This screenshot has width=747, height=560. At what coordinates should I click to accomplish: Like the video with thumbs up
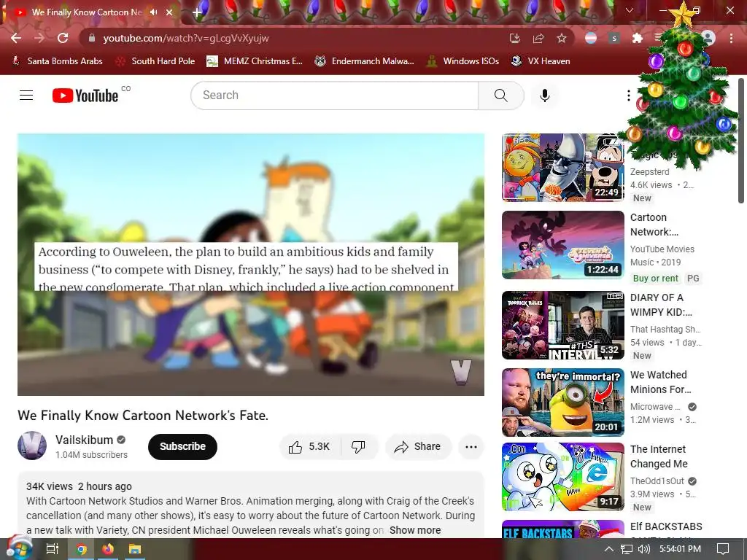(x=309, y=447)
